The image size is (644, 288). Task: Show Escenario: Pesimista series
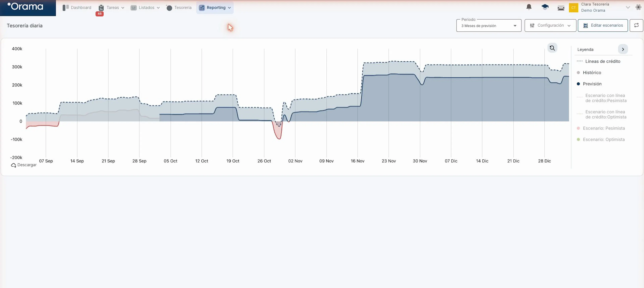tap(601, 128)
